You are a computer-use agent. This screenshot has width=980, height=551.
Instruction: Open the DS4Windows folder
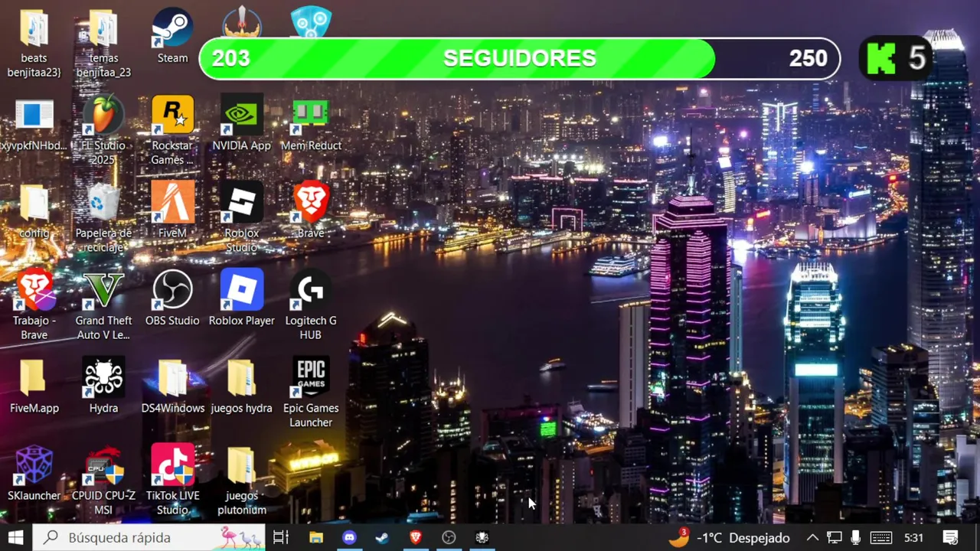pyautogui.click(x=173, y=386)
